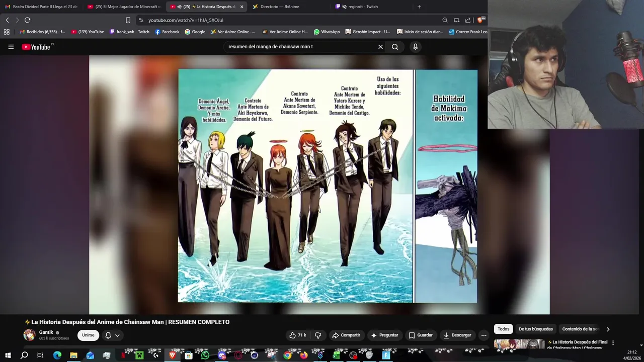Open the apps grid on bookmarks bar
Image resolution: width=644 pixels, height=362 pixels.
click(7, 32)
